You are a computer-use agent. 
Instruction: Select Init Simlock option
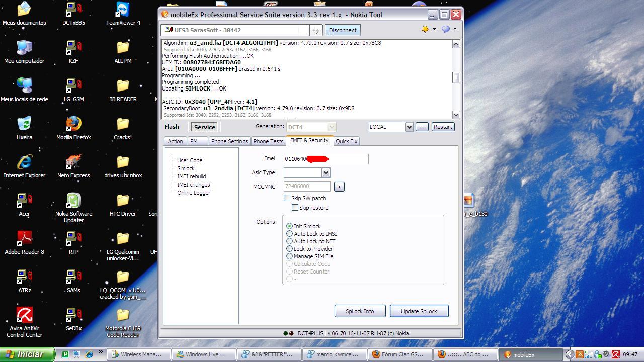[x=289, y=226]
